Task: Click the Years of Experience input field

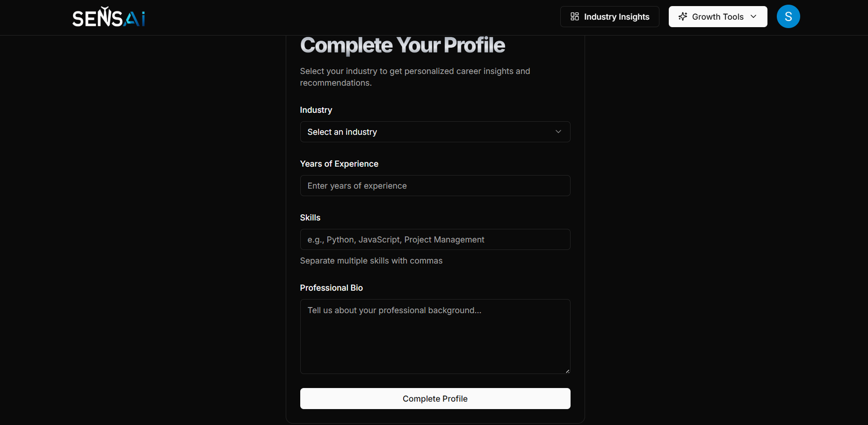Action: [435, 185]
